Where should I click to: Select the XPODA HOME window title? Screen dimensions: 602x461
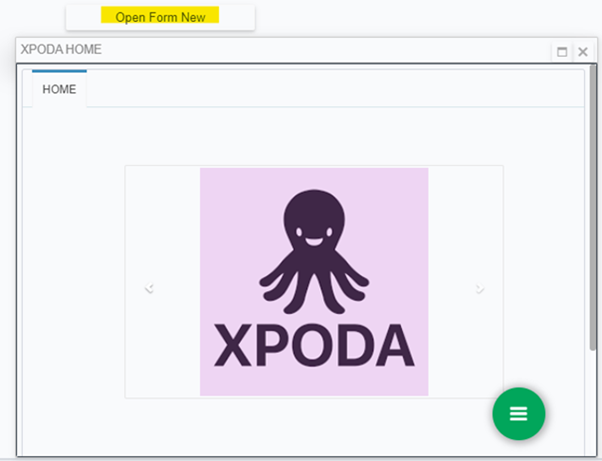[61, 49]
